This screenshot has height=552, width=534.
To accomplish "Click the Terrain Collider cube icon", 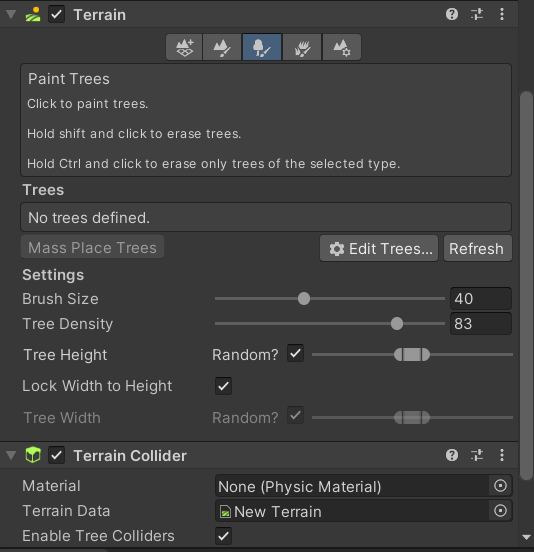I will pos(33,455).
